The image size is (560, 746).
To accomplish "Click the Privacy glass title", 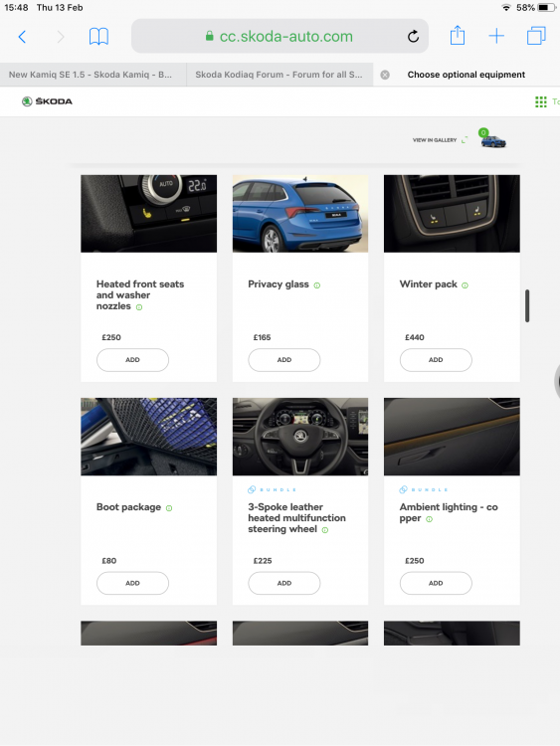I will coord(279,284).
